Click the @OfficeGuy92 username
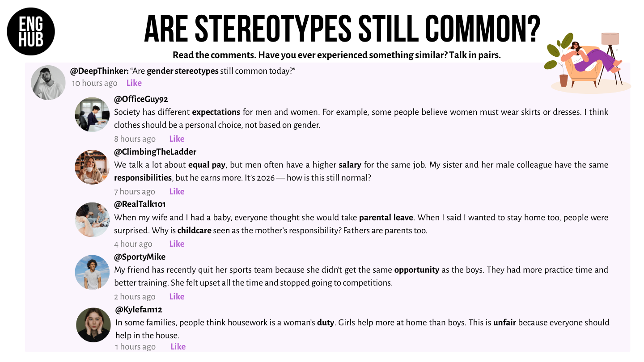The image size is (644, 362). (141, 99)
